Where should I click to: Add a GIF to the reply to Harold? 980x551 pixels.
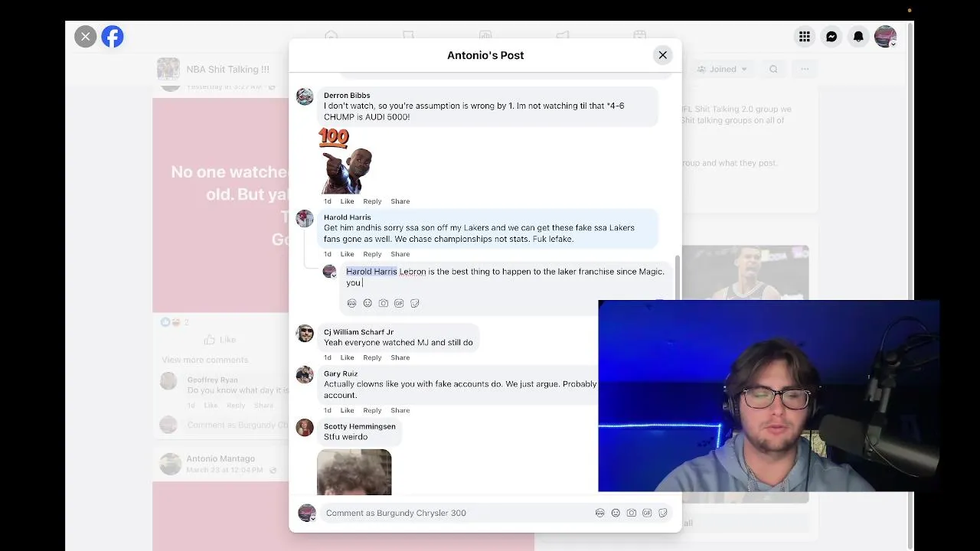(399, 303)
